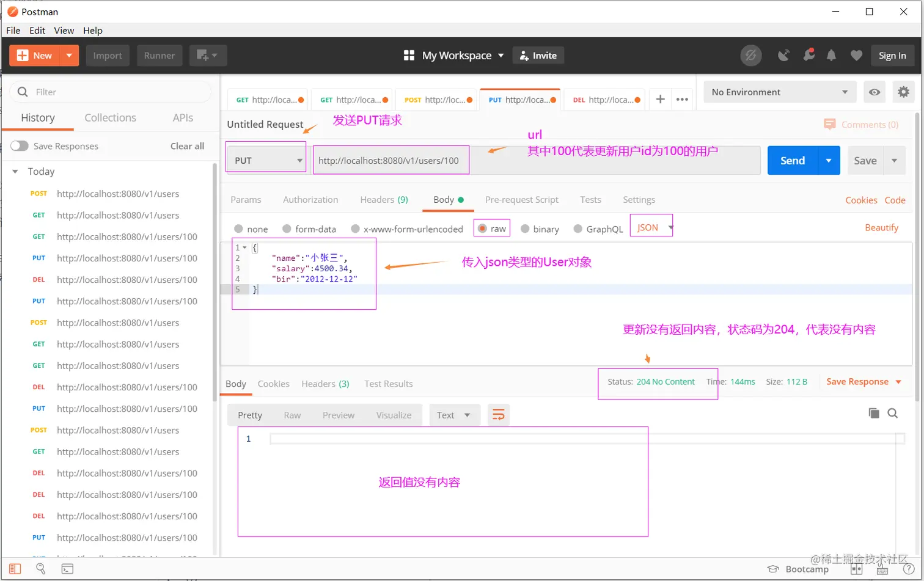Open the Headers (9) request tab

click(x=384, y=200)
